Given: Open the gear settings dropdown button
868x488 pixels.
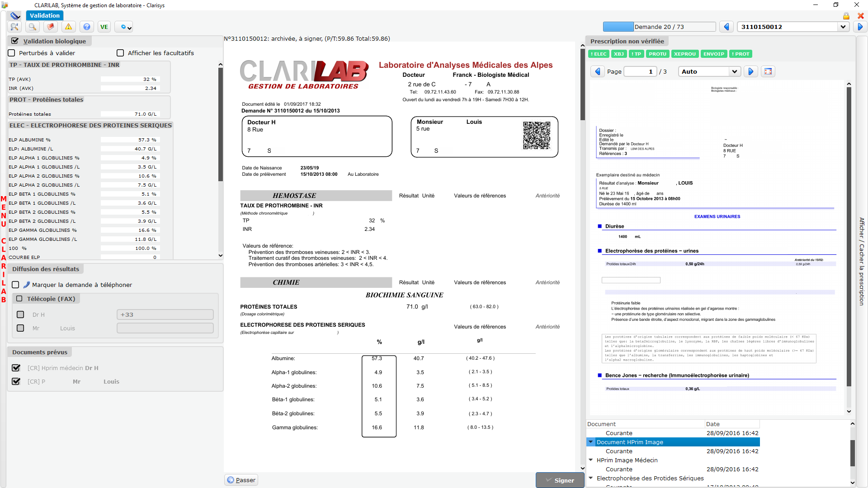Looking at the screenshot, I should tap(124, 27).
